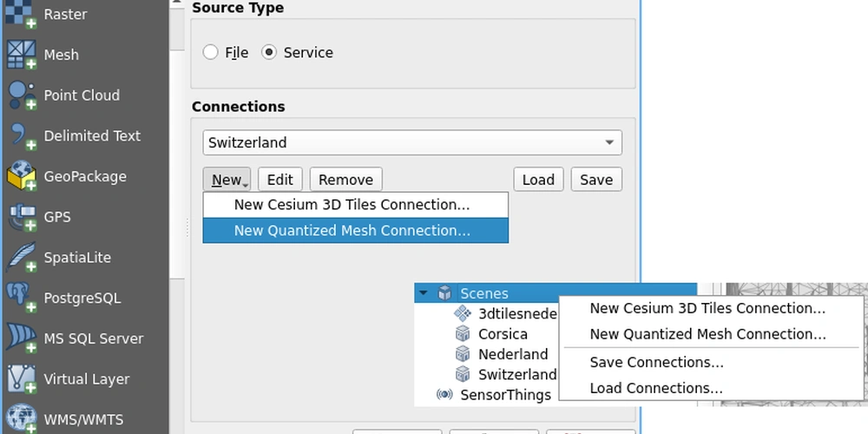Select the SensorThings browser item

click(x=505, y=395)
